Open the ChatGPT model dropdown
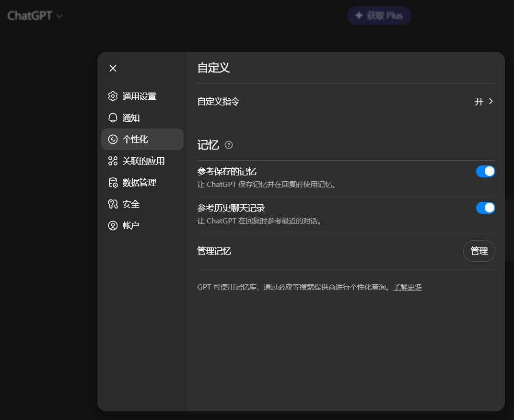 [35, 15]
